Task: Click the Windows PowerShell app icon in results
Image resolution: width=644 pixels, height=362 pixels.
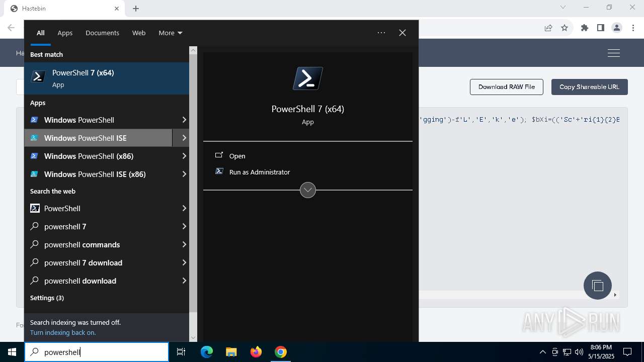Action: [x=34, y=120]
